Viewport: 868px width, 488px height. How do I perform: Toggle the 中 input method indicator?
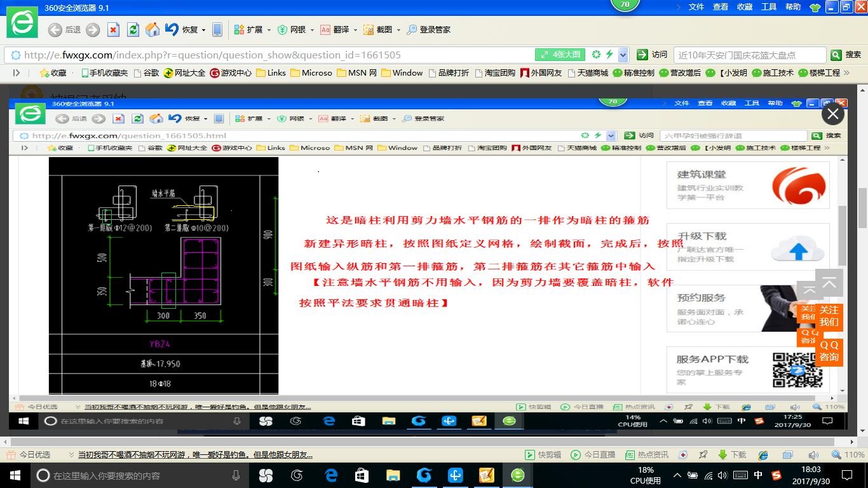758,475
